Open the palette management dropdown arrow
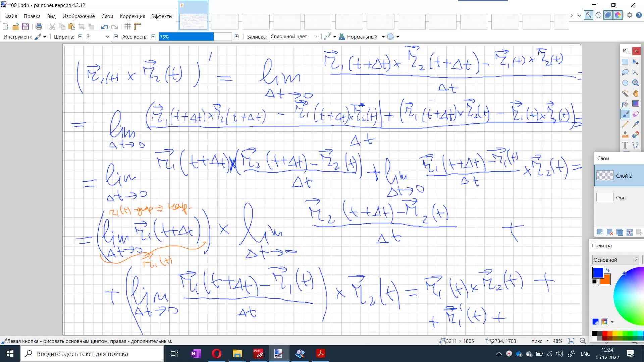The height and width of the screenshot is (362, 644). (612, 322)
